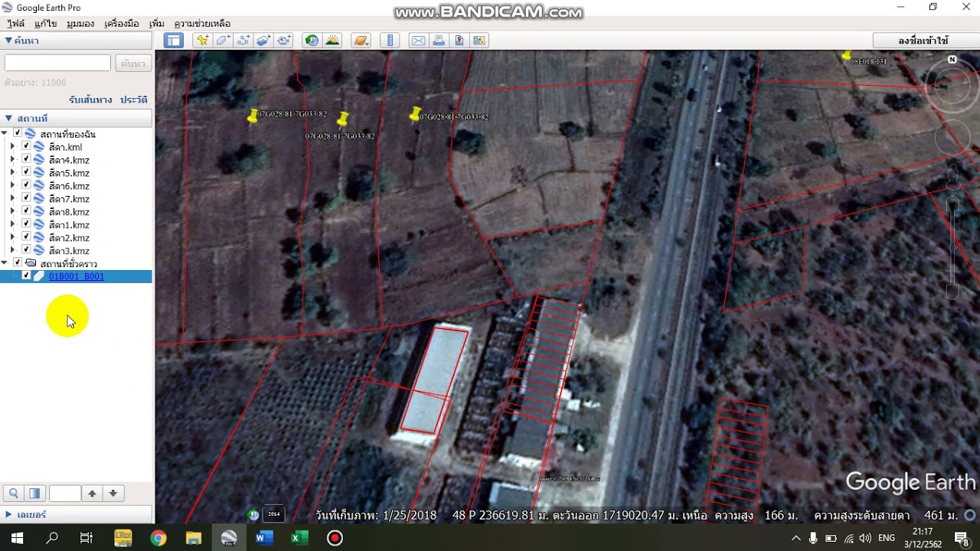The height and width of the screenshot is (551, 980).
Task: Click the Print icon
Action: tap(439, 41)
